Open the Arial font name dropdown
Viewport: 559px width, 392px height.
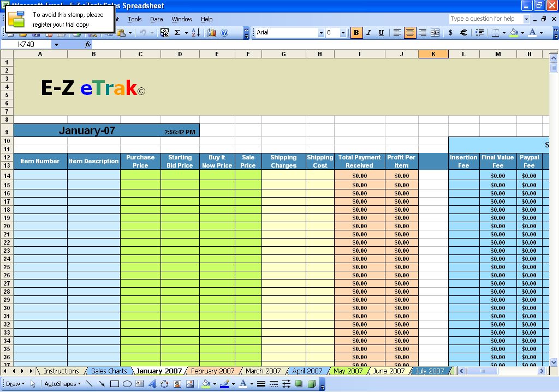(321, 33)
